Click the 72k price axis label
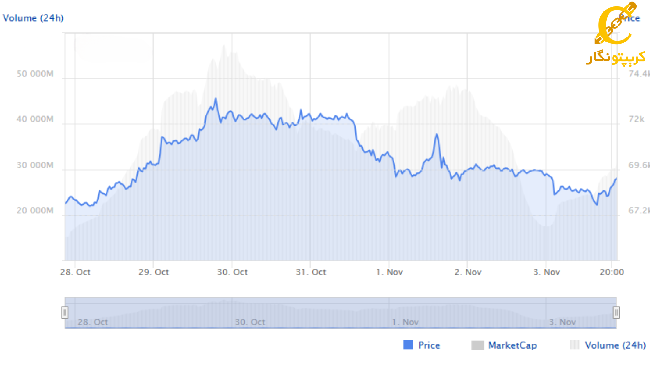Screen dimensions: 650x365 pyautogui.click(x=636, y=119)
